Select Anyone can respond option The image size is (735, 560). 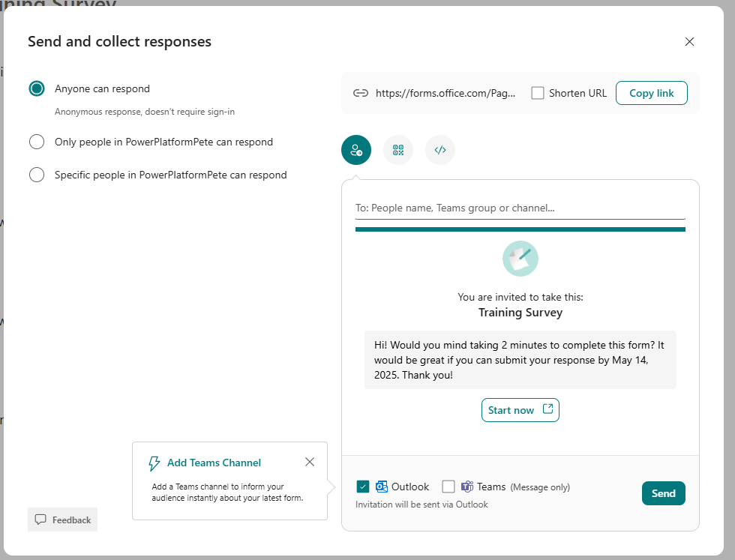(x=37, y=88)
